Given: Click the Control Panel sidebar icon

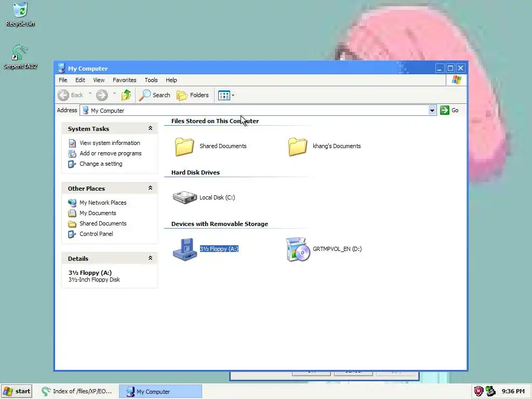Looking at the screenshot, I should pyautogui.click(x=72, y=234).
